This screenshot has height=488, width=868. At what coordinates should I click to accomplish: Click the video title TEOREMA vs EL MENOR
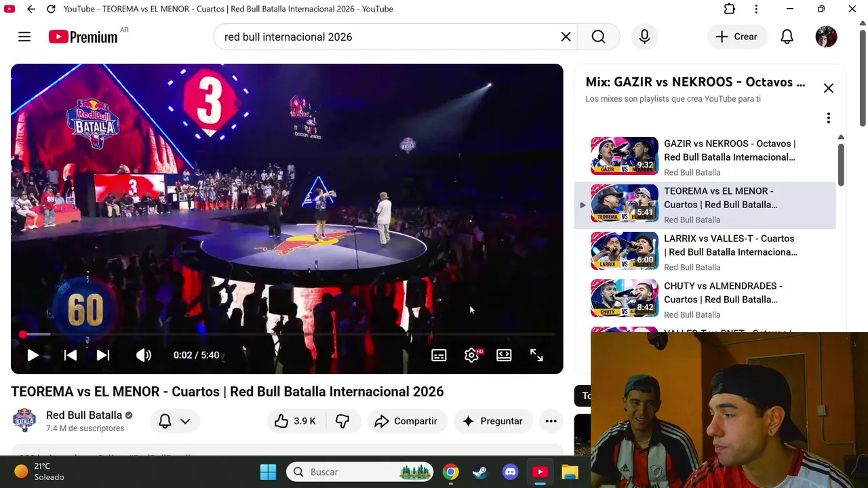point(227,392)
